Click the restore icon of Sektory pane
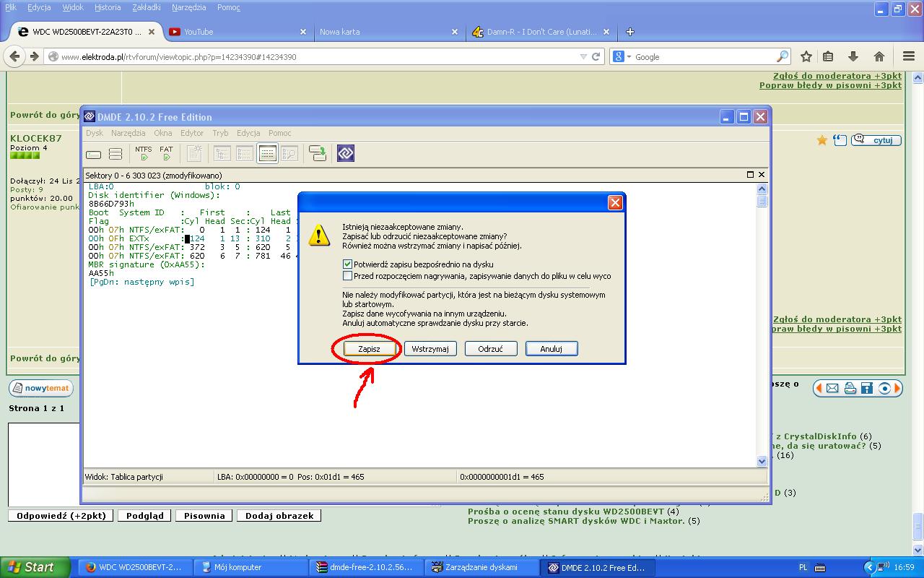This screenshot has height=578, width=924. [750, 175]
